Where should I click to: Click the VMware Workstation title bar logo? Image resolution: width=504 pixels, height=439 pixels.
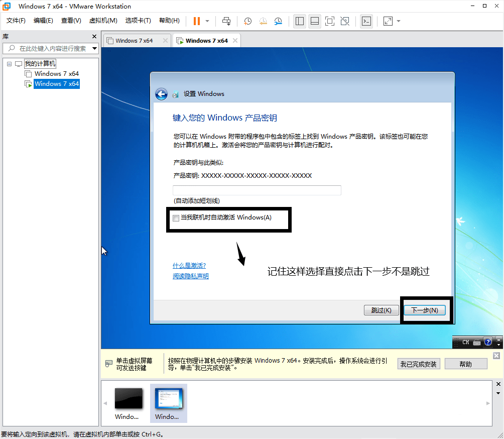pos(7,6)
